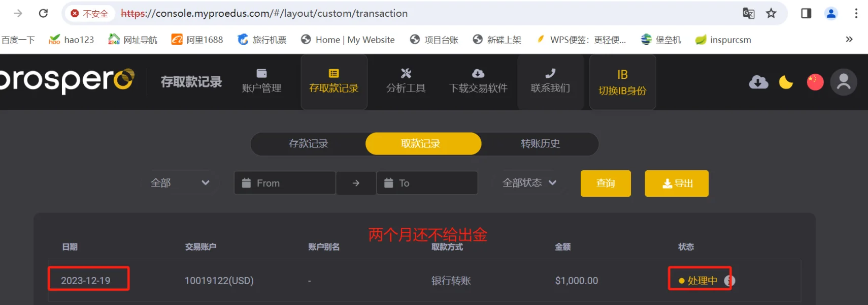Change language via the China flag icon
The image size is (868, 305).
pos(815,82)
